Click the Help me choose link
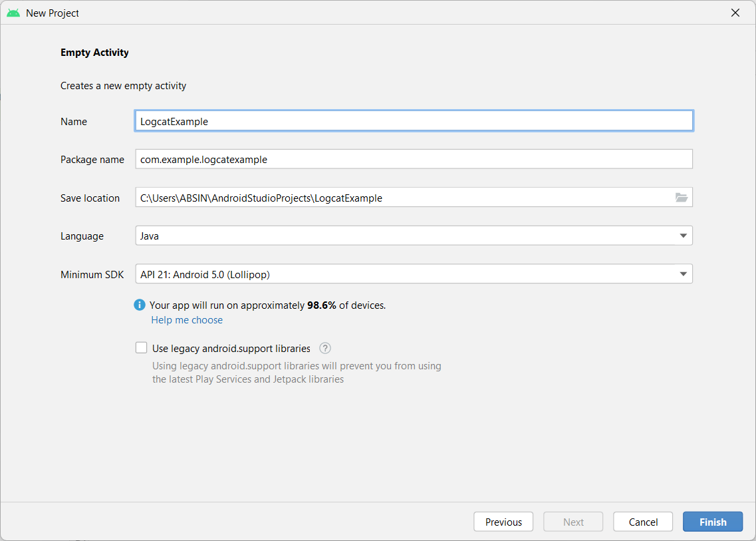This screenshot has width=756, height=541. [x=187, y=320]
